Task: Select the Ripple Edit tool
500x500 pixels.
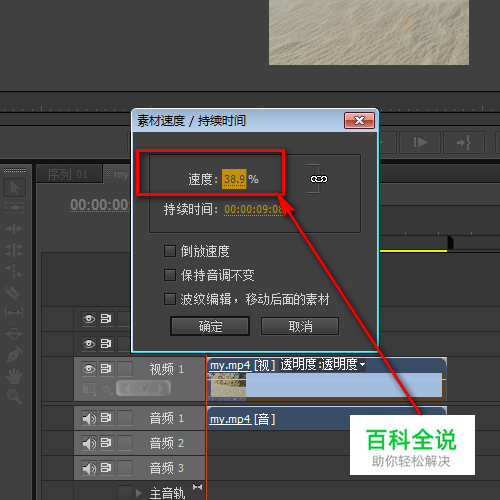Action: coord(14,229)
